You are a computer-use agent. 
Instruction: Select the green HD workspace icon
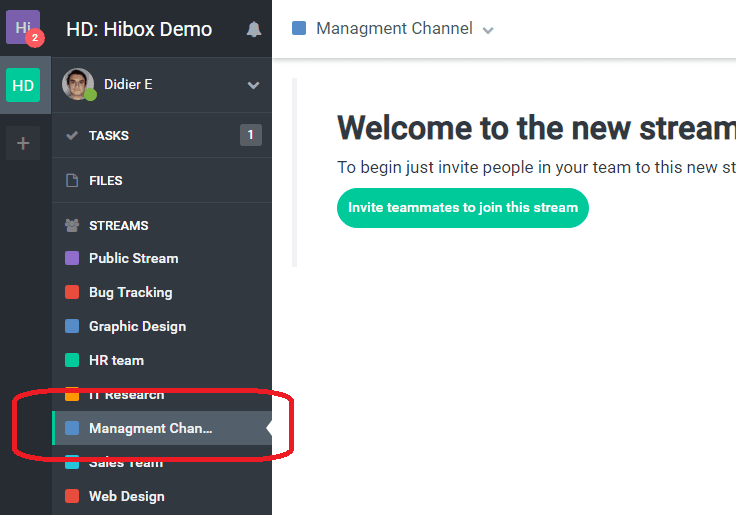coord(23,86)
